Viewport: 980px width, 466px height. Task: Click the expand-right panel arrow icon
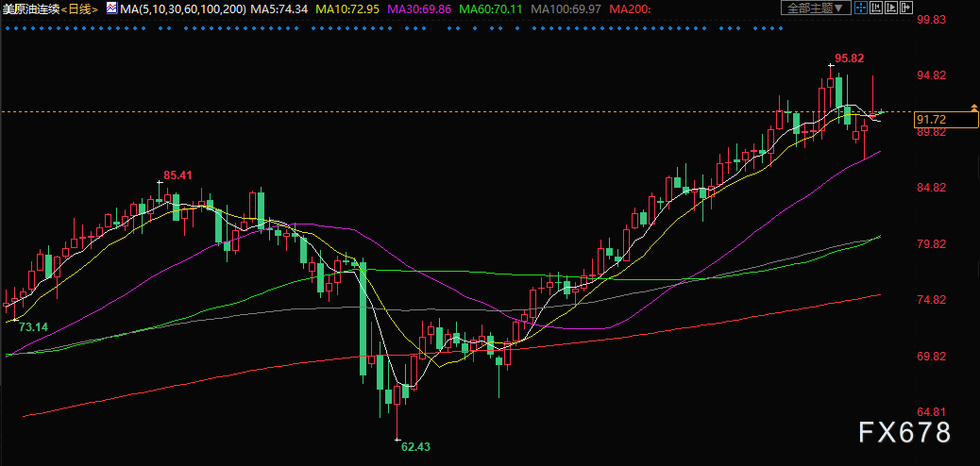coord(906,8)
